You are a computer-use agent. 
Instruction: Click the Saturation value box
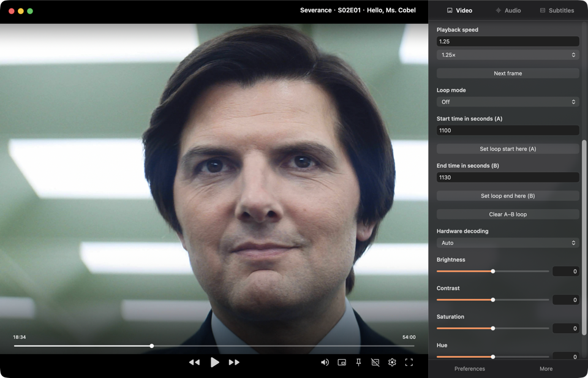[x=566, y=328]
